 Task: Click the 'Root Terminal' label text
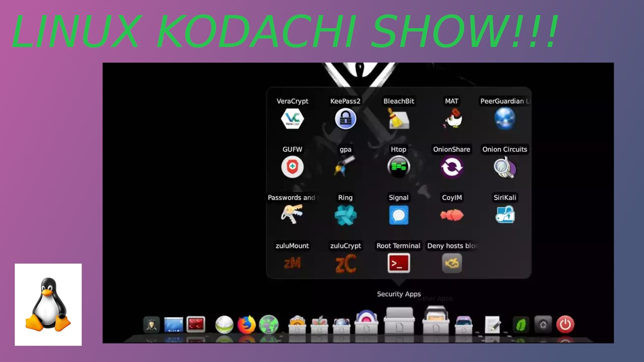click(398, 246)
